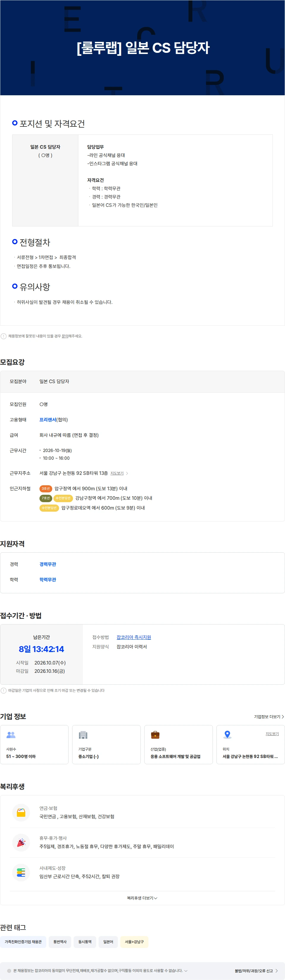Click the 기업구분 building icon
Viewport: 285px width, 980px height.
point(83,735)
